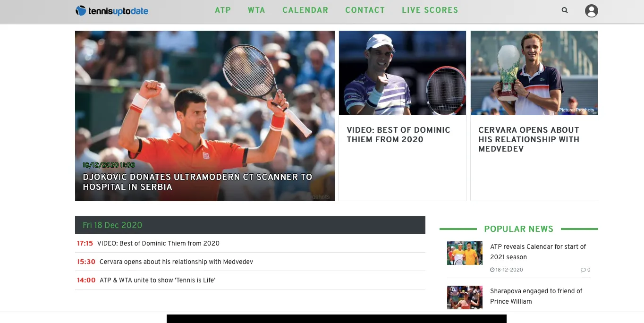Click the clock icon beside date 18-12-2020
Screen dimensions: 644x323
(492, 269)
